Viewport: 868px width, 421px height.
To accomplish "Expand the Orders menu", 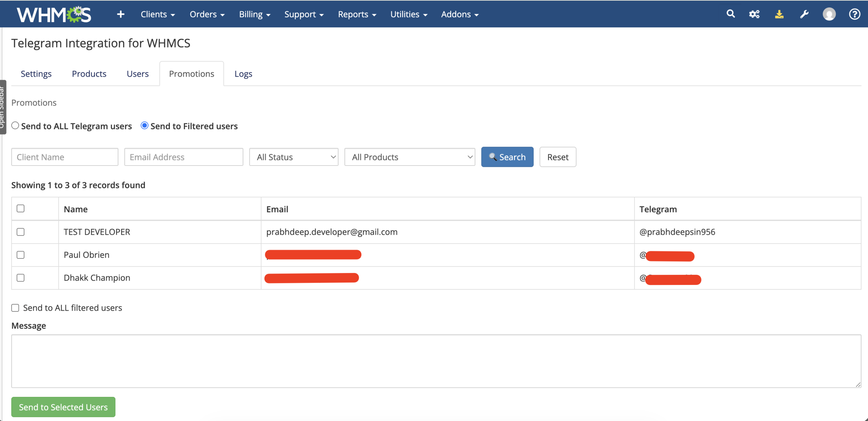I will coord(207,14).
